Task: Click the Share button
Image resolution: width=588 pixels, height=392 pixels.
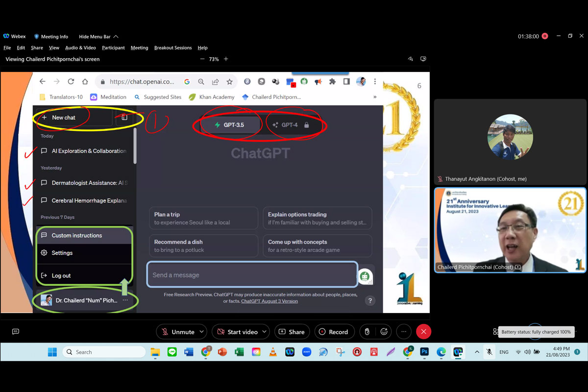Action: pos(292,332)
